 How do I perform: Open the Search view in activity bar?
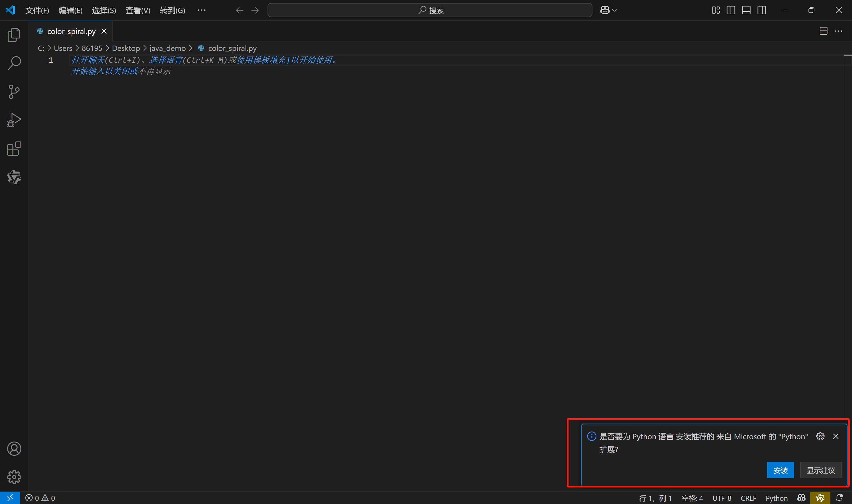[14, 63]
